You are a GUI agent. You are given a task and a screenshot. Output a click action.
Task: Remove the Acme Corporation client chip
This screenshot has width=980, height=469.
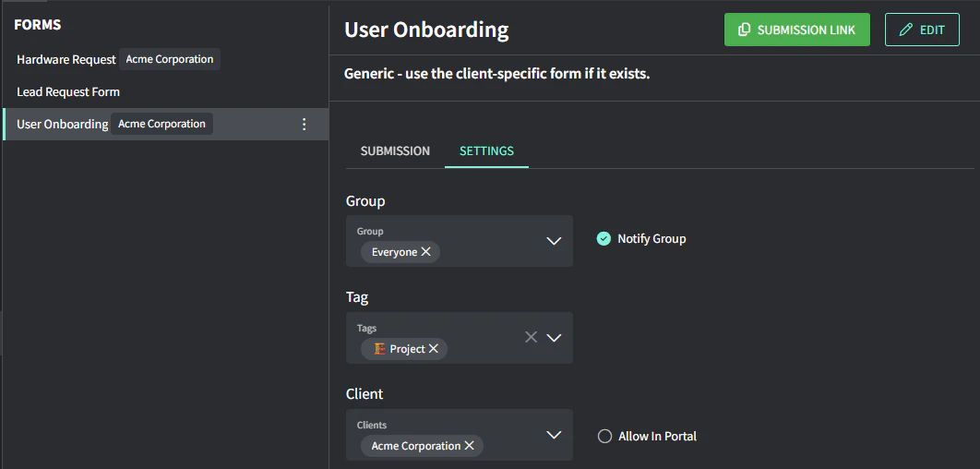tap(469, 446)
